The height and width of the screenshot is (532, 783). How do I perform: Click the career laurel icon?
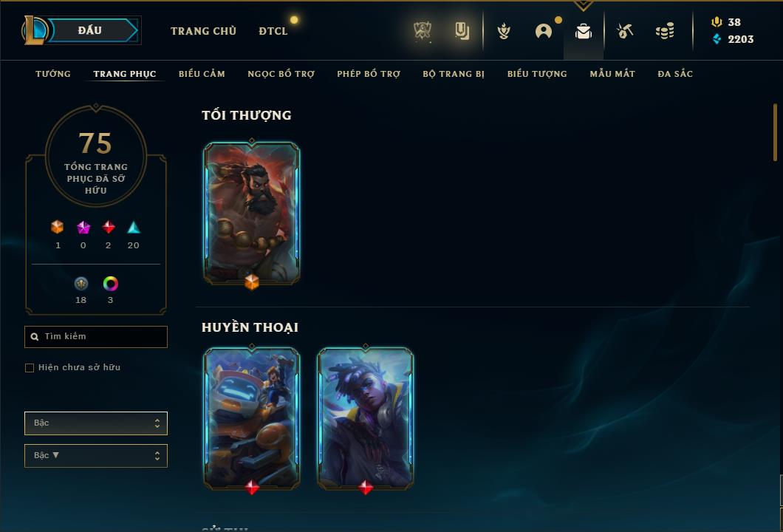[504, 32]
